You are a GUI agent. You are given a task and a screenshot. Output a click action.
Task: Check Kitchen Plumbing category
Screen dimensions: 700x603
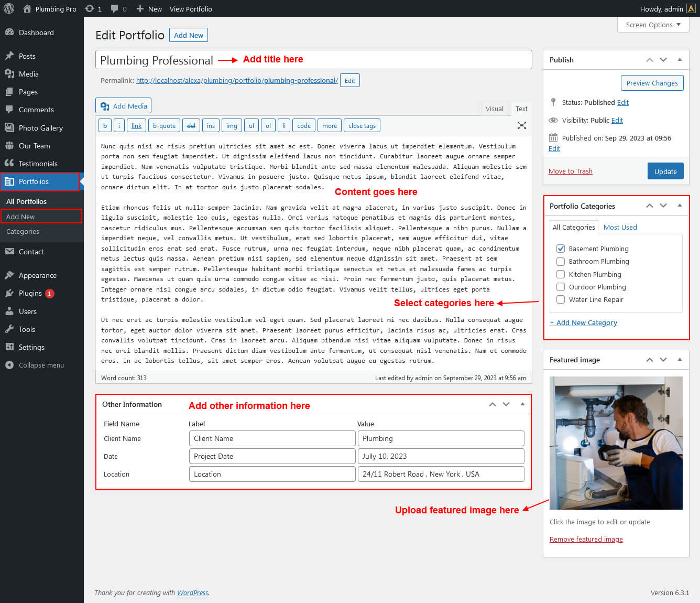(561, 274)
